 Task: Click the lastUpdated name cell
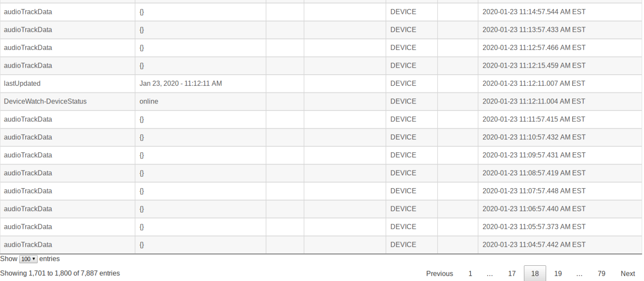(x=22, y=83)
